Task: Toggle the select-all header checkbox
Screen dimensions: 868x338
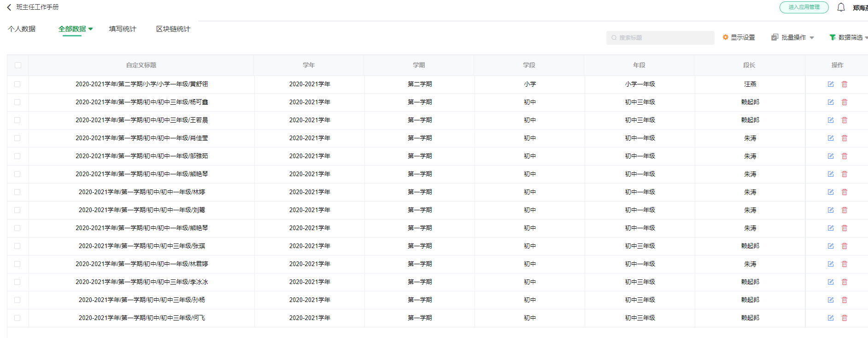Action: (18, 65)
